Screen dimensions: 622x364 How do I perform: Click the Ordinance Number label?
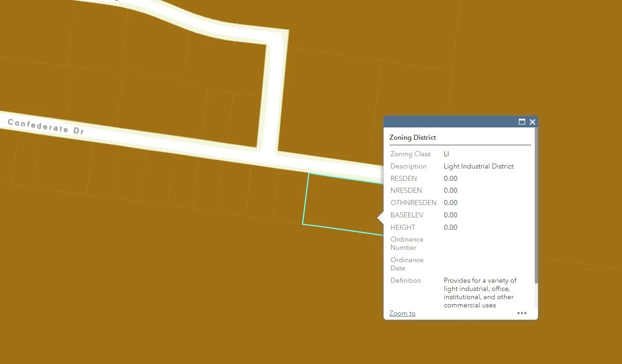click(x=406, y=243)
